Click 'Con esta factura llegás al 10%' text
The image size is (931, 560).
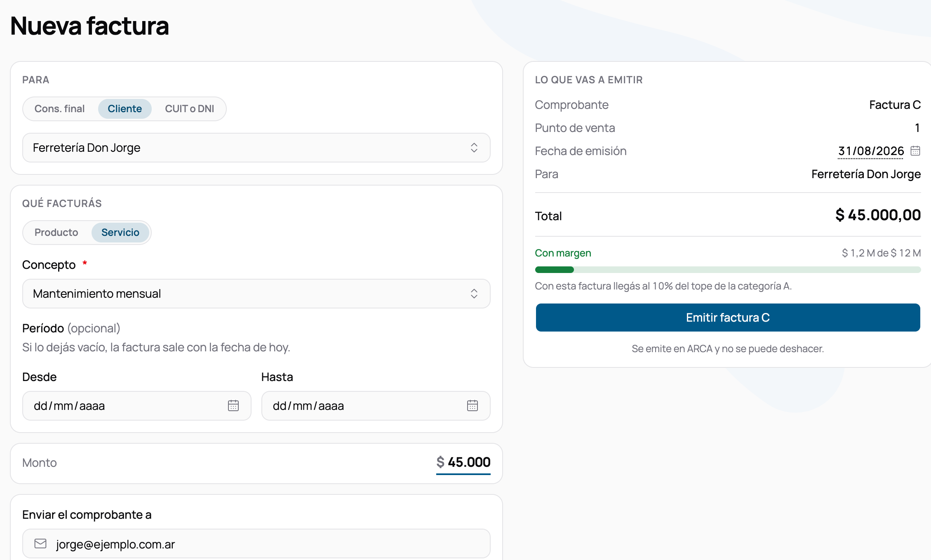[663, 286]
